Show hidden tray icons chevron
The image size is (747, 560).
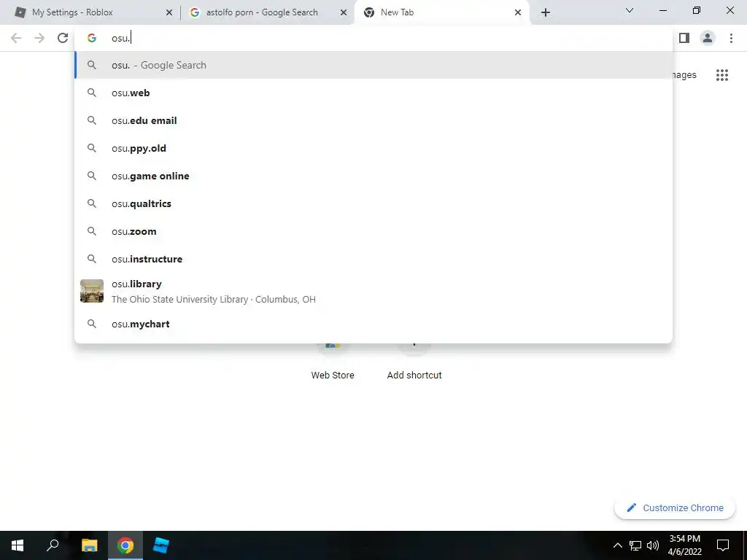[x=617, y=545]
